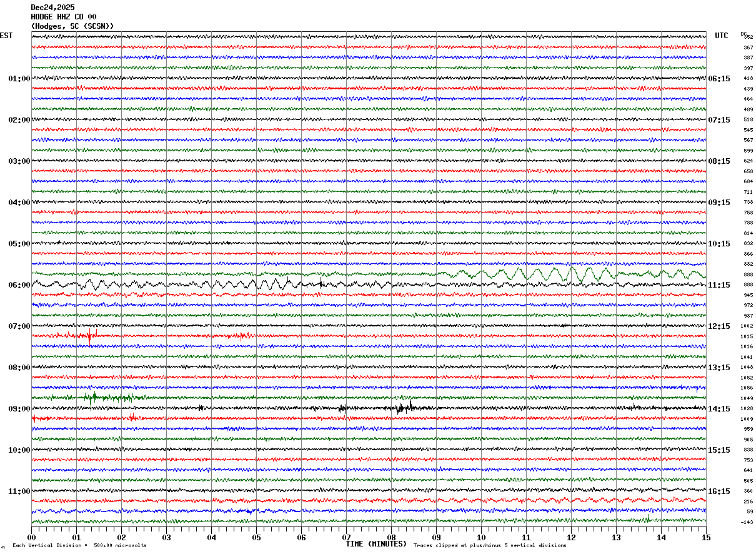
Task: Click the DC offset value '711'
Action: (749, 192)
